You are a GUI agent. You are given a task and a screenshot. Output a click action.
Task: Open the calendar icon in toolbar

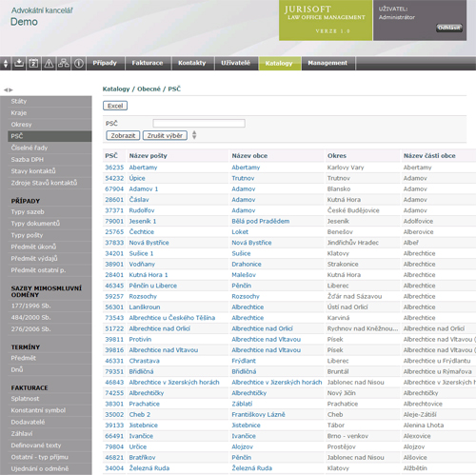33,64
